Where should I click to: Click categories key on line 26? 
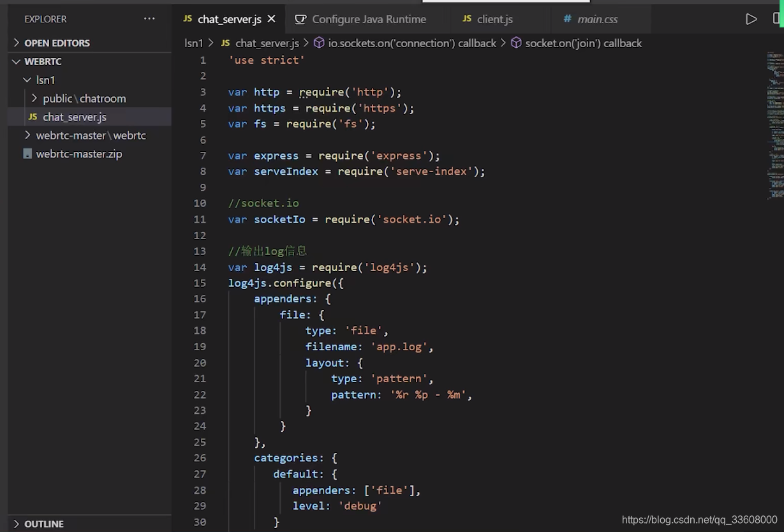coord(286,458)
